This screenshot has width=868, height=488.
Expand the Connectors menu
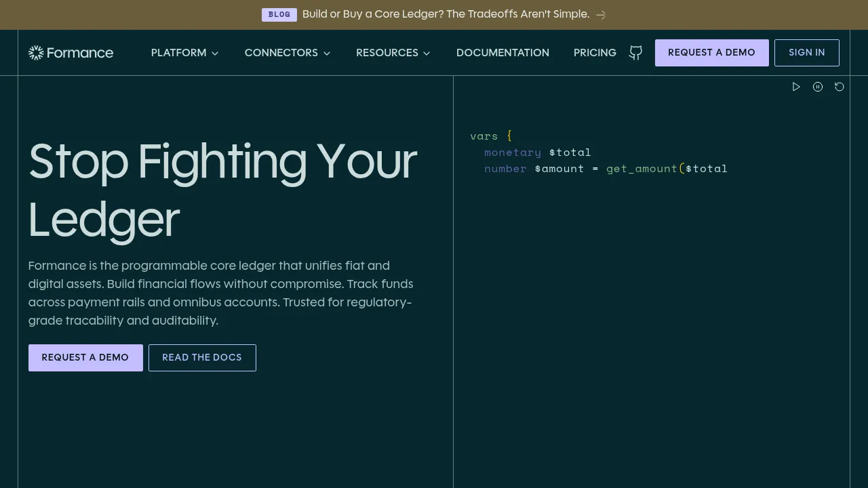tap(288, 53)
